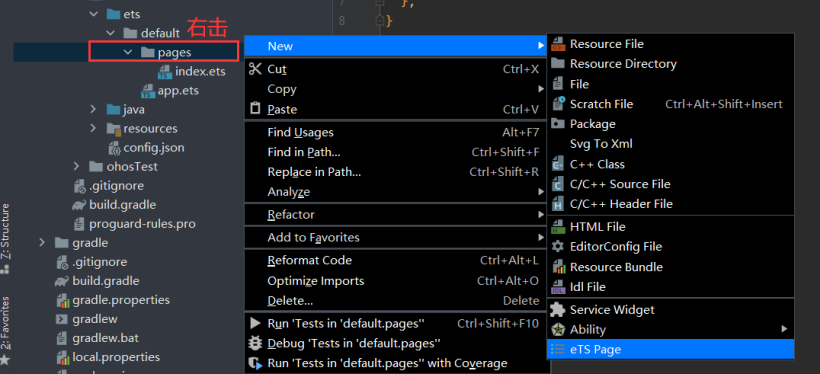The image size is (820, 374).
Task: Click the Paste clipboard icon
Action: tap(255, 109)
